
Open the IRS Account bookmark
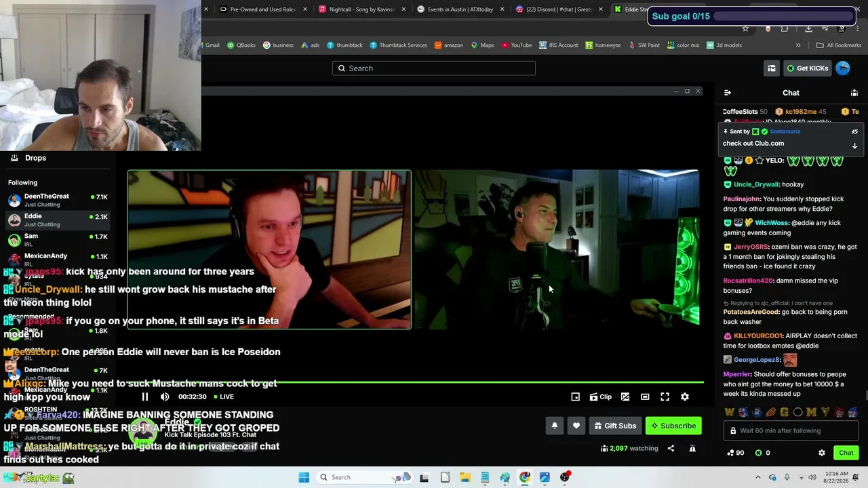coord(559,45)
